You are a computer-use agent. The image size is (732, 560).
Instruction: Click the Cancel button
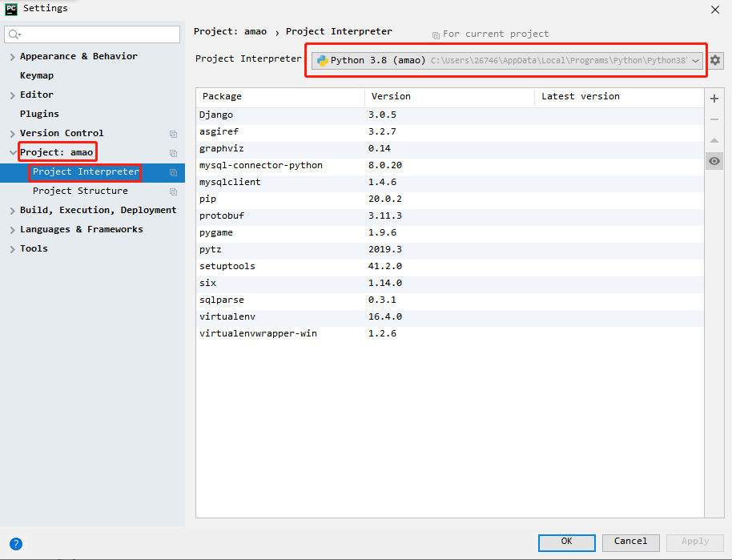[x=631, y=542]
